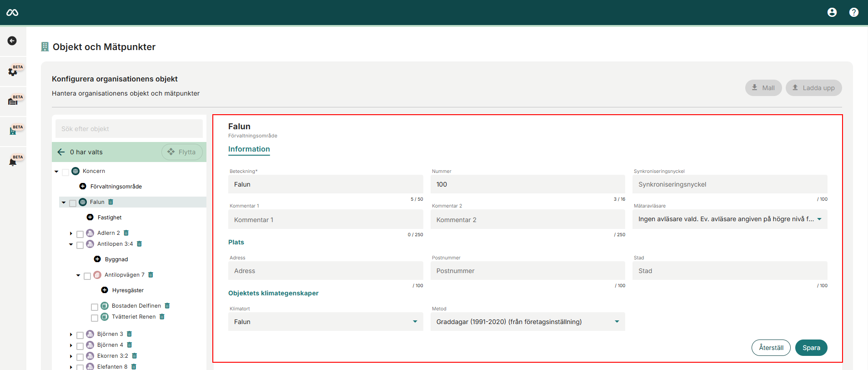Click the back arrow in left sidebar
The image size is (868, 370).
[x=12, y=41]
